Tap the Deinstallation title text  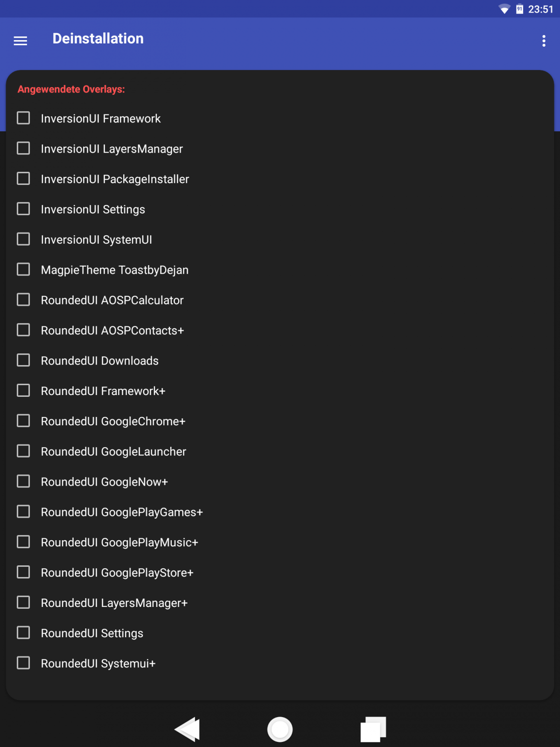click(98, 39)
